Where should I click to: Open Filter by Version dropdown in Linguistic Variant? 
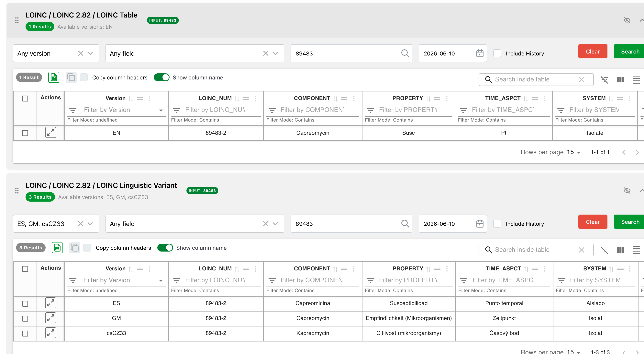click(x=161, y=280)
